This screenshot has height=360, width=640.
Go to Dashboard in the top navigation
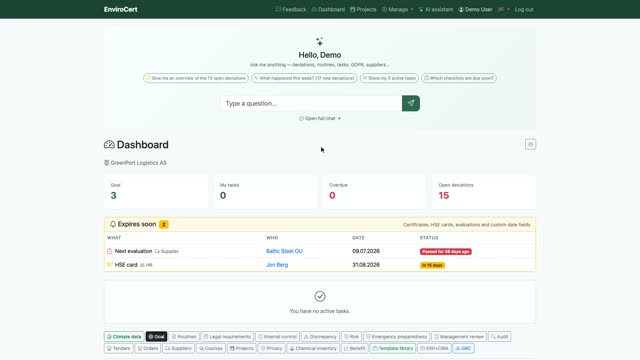(x=328, y=9)
